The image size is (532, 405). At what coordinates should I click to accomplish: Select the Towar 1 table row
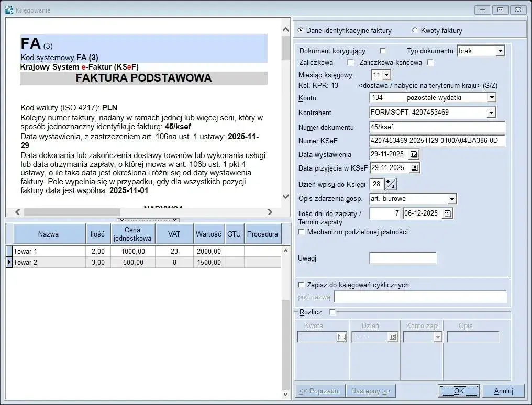(49, 252)
